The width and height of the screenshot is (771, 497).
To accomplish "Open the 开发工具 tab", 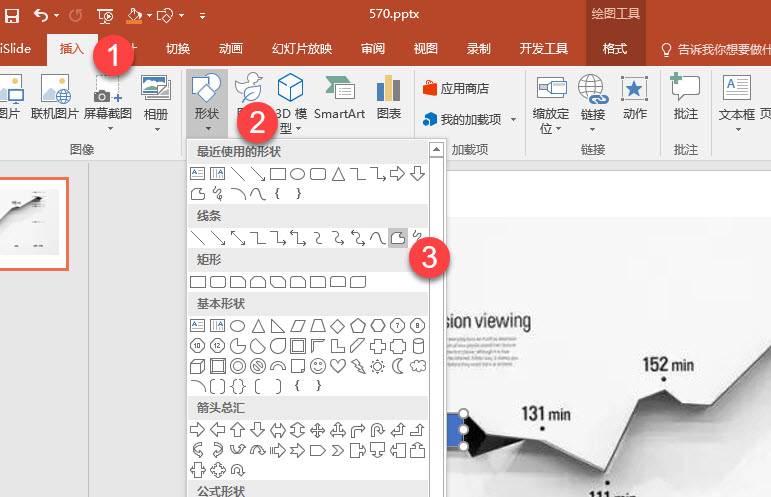I will 543,49.
